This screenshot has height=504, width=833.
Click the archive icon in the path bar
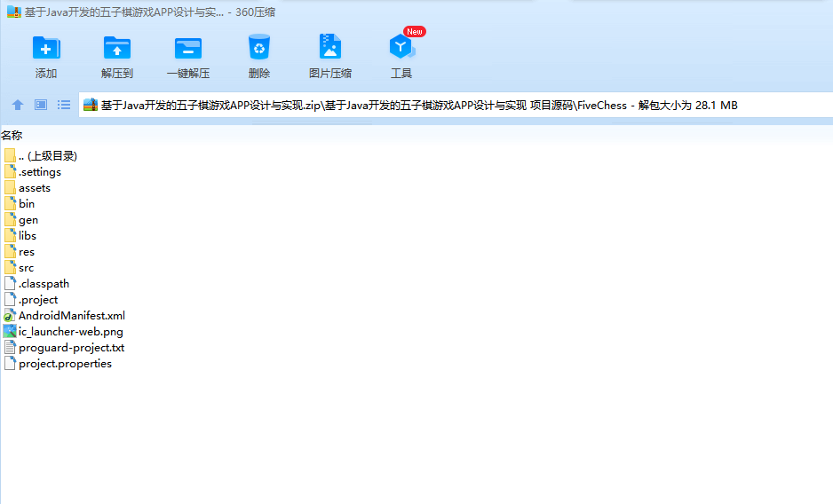(x=91, y=106)
